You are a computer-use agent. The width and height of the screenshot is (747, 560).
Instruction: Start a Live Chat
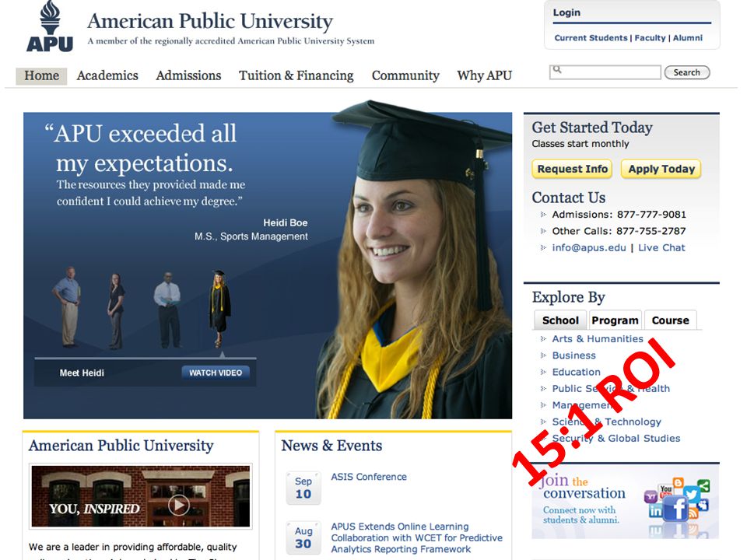[661, 247]
